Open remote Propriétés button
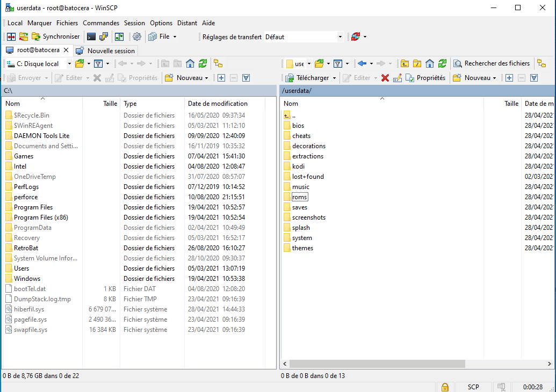556x392 pixels. [x=425, y=78]
